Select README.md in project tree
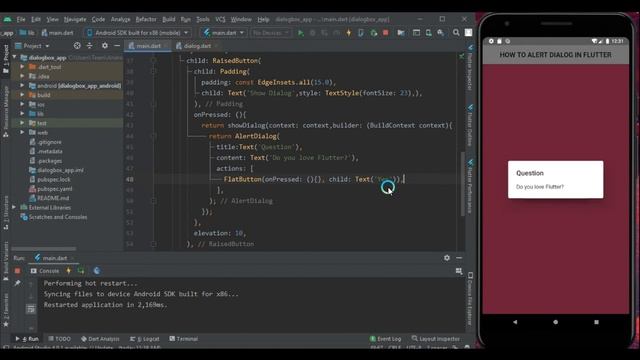 pyautogui.click(x=49, y=198)
